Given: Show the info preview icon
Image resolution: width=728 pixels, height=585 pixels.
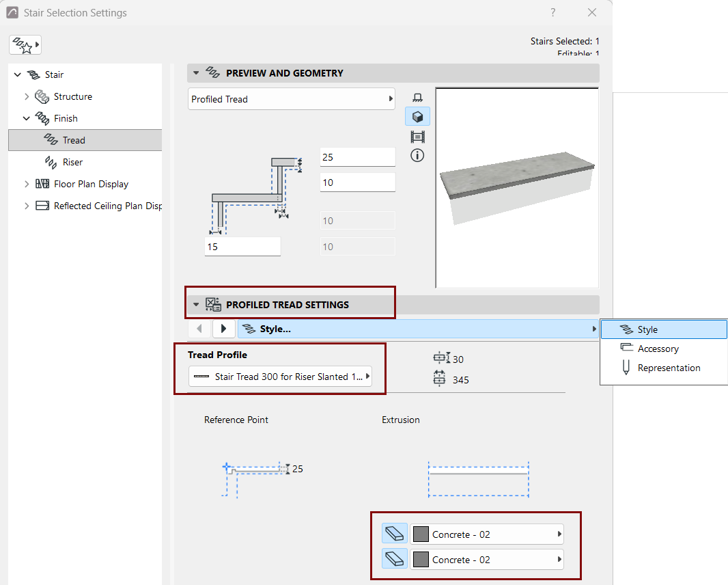Looking at the screenshot, I should [417, 155].
